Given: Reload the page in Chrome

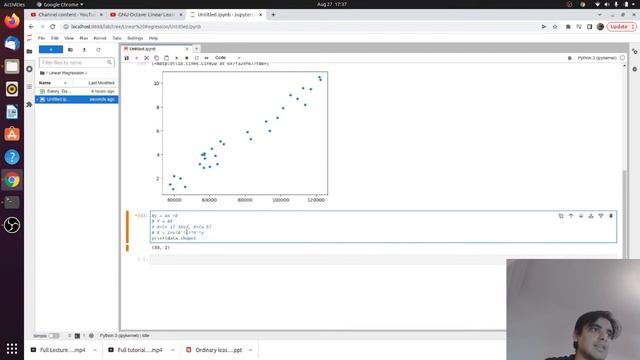Looking at the screenshot, I should [x=53, y=27].
